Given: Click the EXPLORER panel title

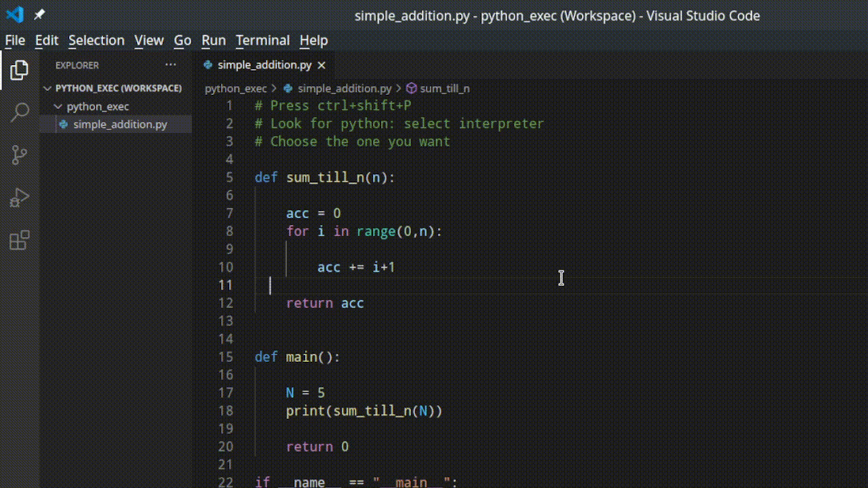Looking at the screenshot, I should pyautogui.click(x=77, y=65).
